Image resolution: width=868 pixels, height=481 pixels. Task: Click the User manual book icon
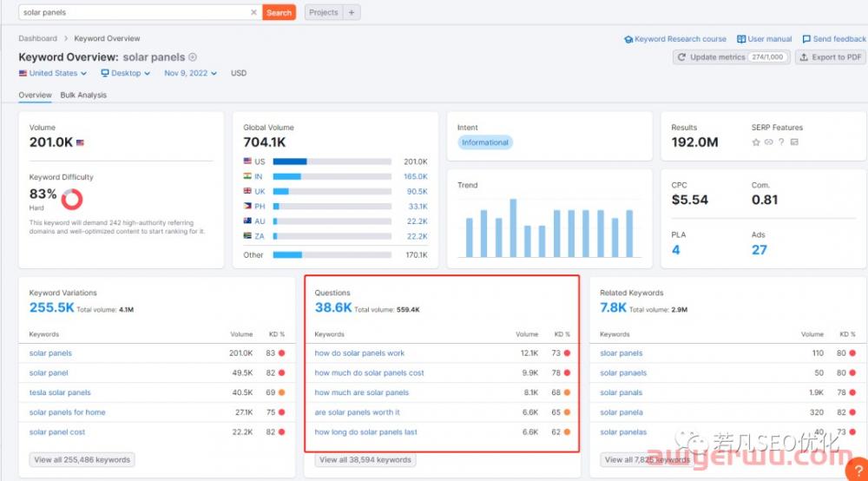[740, 39]
